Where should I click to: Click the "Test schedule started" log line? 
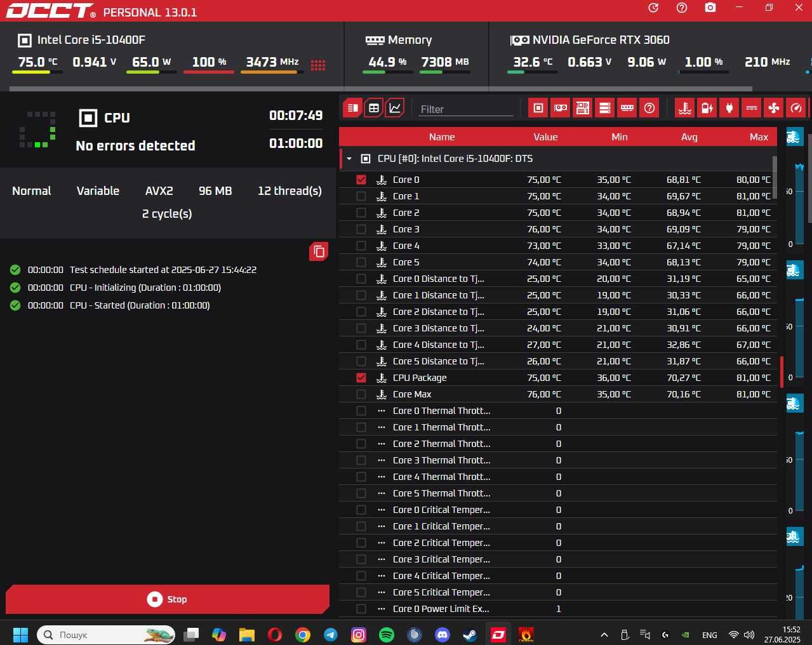pyautogui.click(x=163, y=270)
